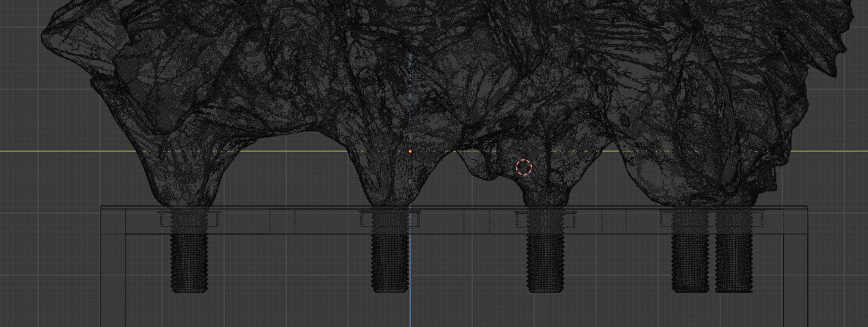
Task: Select the second screw from the left
Action: click(x=390, y=250)
